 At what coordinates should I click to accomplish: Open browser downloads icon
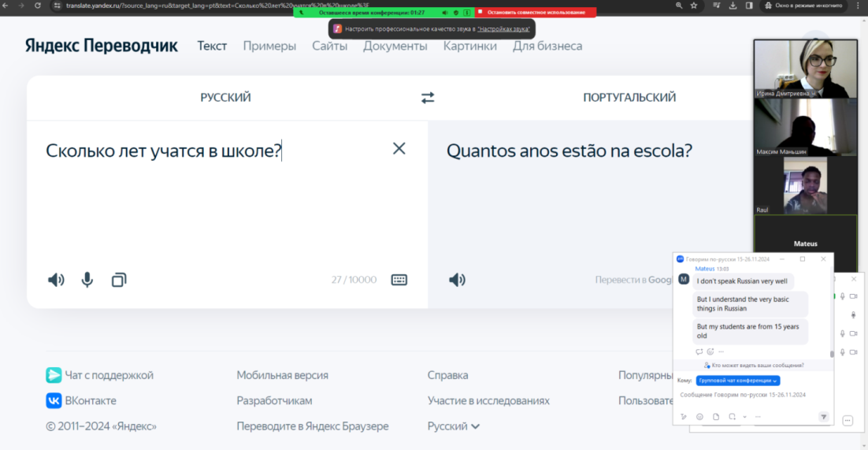click(x=733, y=5)
